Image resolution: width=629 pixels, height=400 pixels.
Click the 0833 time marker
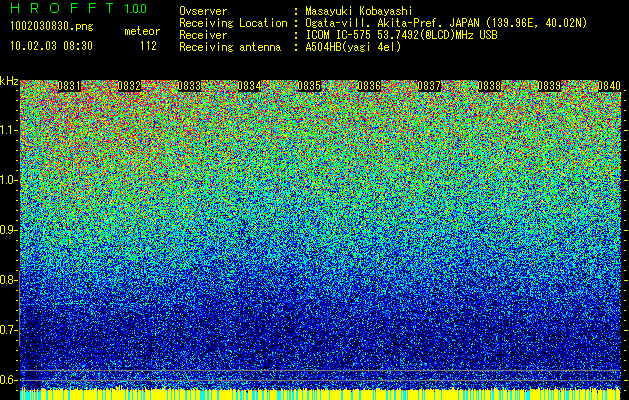[189, 86]
